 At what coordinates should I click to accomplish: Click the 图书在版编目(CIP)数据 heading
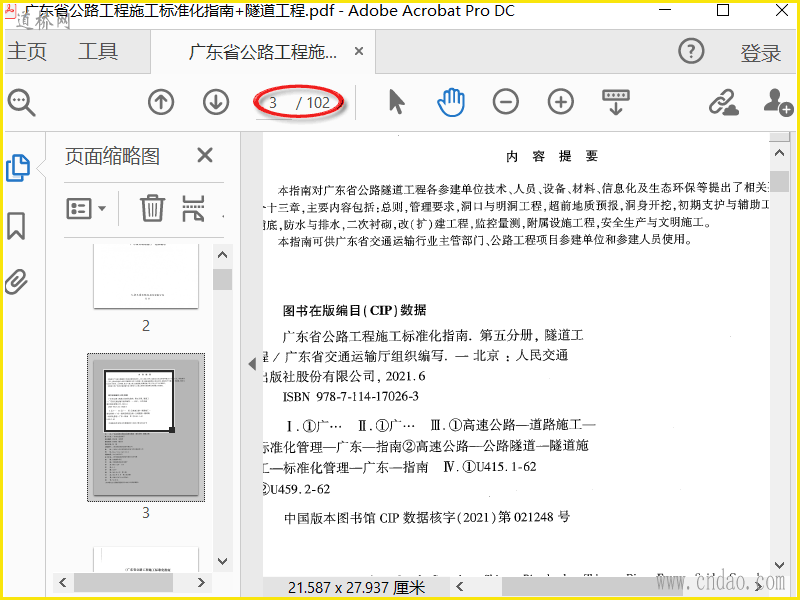coord(355,310)
